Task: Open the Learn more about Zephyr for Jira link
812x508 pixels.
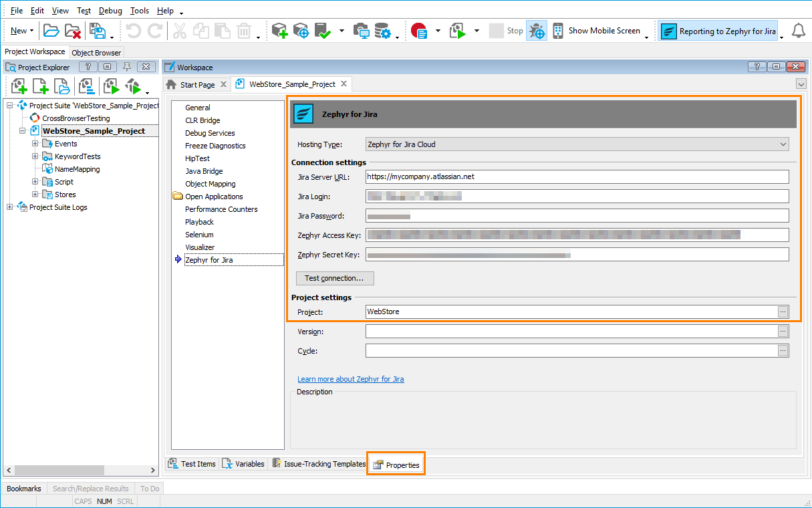Action: point(350,379)
